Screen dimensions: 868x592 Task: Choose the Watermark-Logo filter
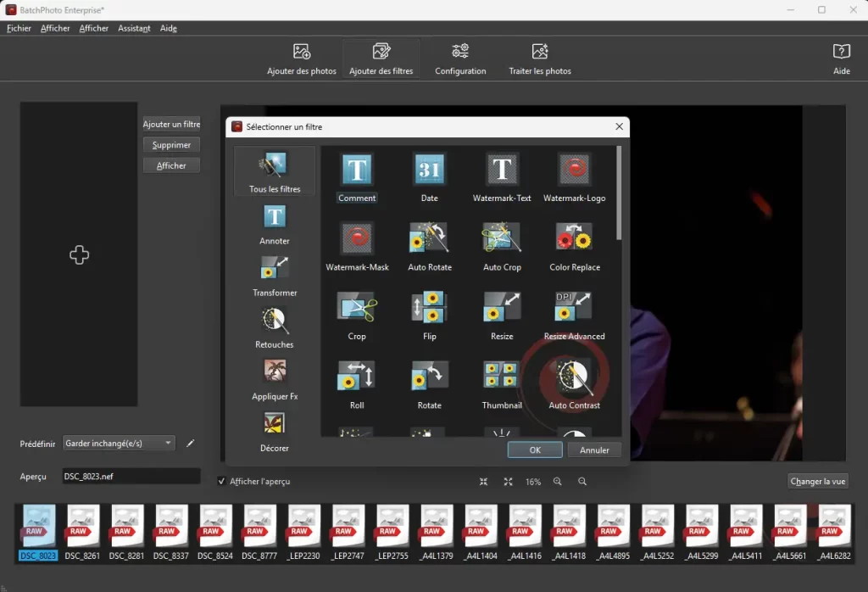(574, 169)
